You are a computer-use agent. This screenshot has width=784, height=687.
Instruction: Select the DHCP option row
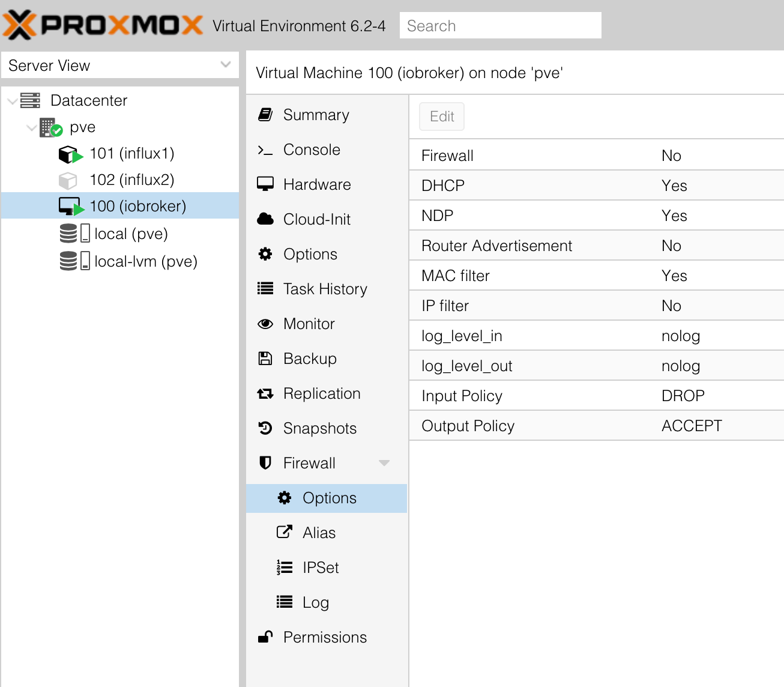coord(597,186)
